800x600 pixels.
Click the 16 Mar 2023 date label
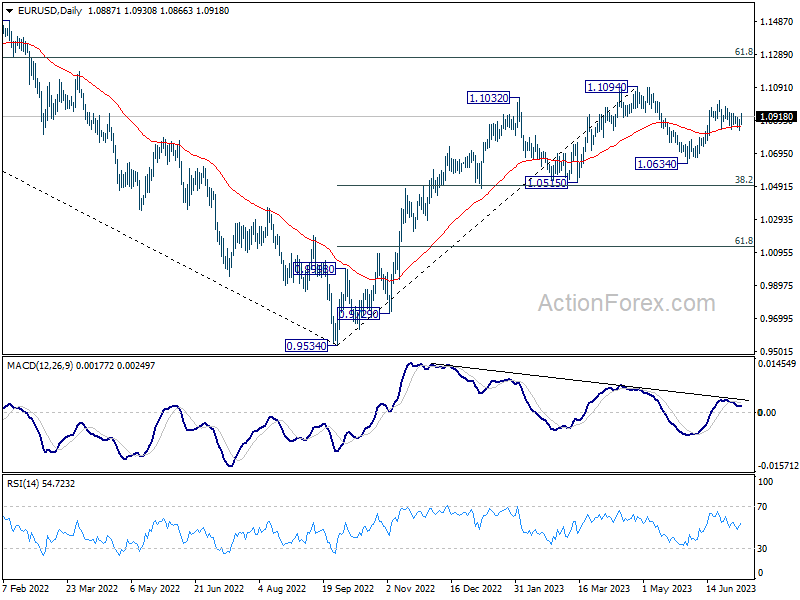tap(605, 589)
